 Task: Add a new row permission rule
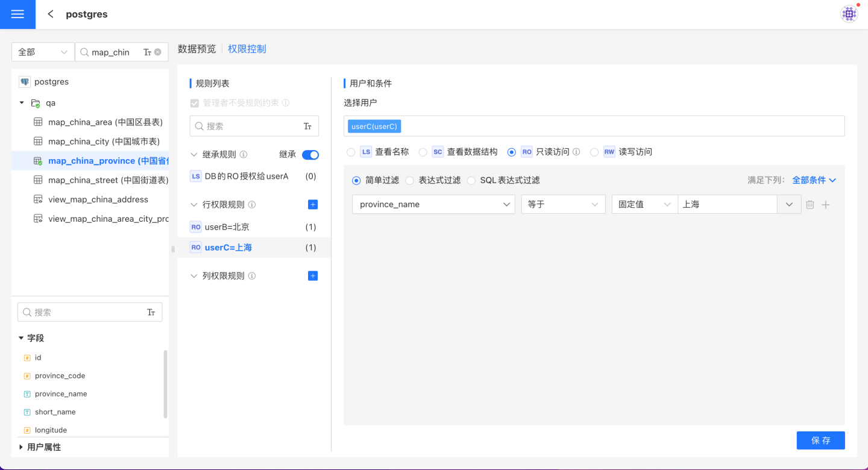pos(313,205)
